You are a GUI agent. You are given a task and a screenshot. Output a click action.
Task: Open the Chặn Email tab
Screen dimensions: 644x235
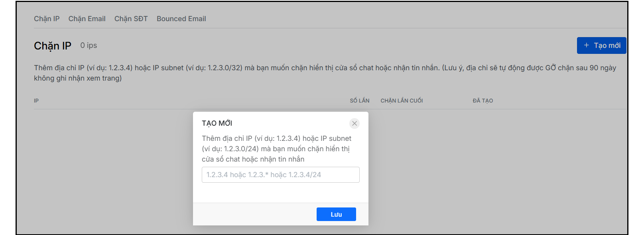[87, 19]
